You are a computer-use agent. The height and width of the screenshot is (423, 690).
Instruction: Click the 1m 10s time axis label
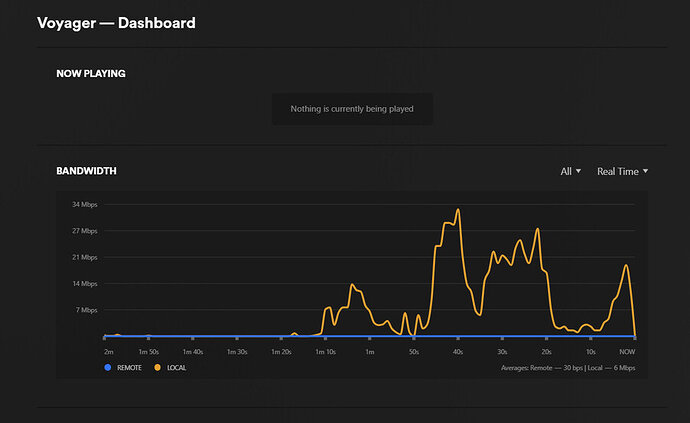click(x=326, y=352)
